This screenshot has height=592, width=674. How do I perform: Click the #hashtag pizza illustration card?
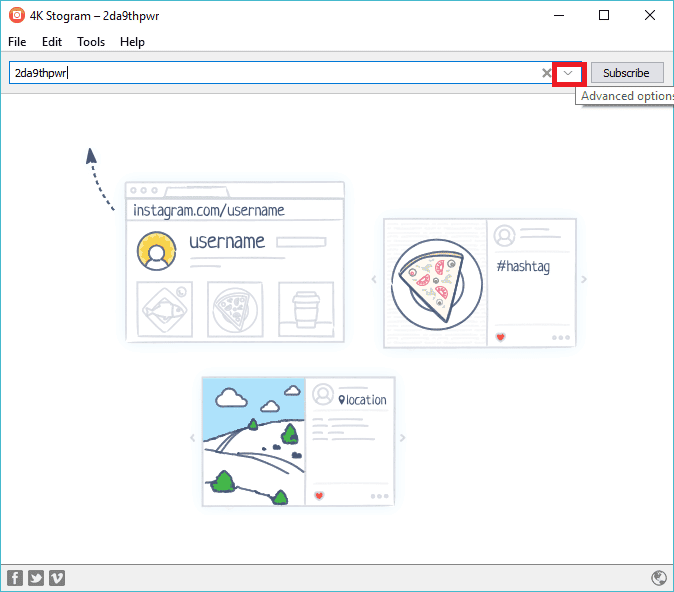coord(479,282)
